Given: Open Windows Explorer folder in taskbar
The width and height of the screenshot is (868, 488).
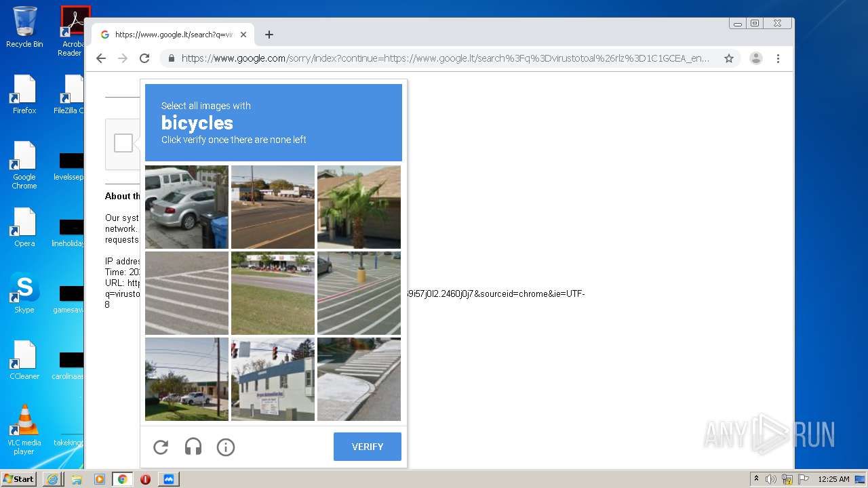Looking at the screenshot, I should (x=77, y=479).
